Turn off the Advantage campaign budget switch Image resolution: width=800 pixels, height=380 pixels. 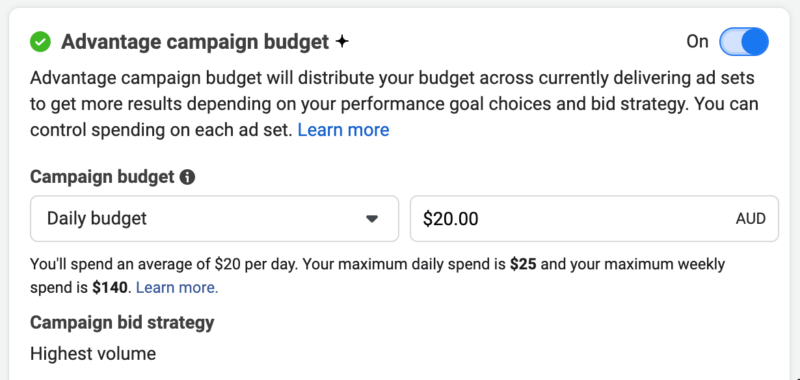pyautogui.click(x=744, y=42)
